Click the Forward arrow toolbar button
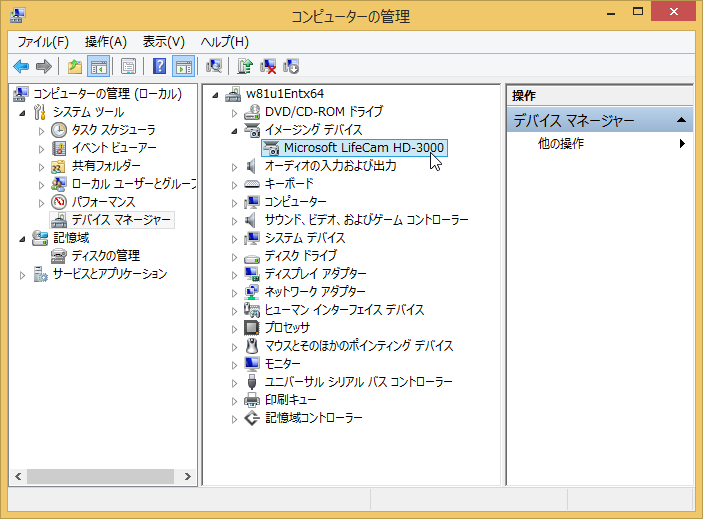 click(x=43, y=67)
